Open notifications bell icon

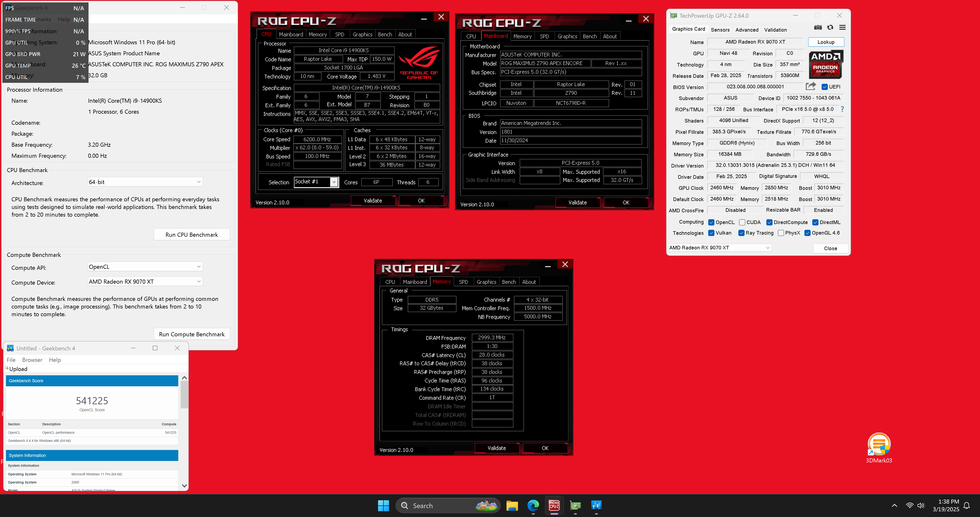click(967, 506)
